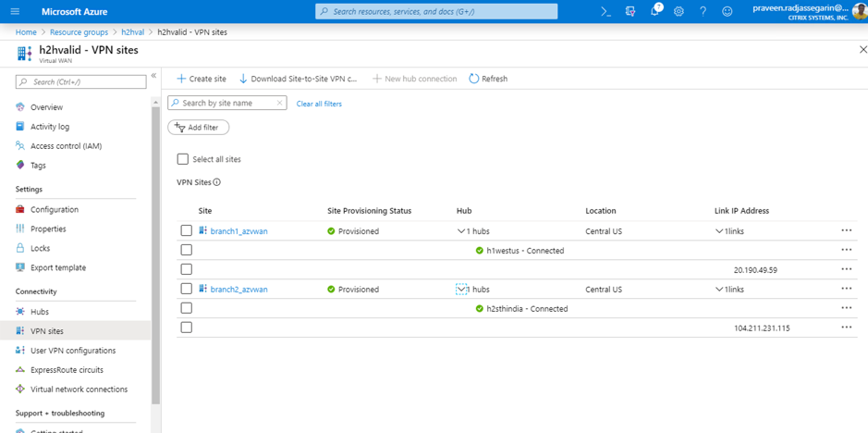Focus the Search by site name field

click(227, 103)
